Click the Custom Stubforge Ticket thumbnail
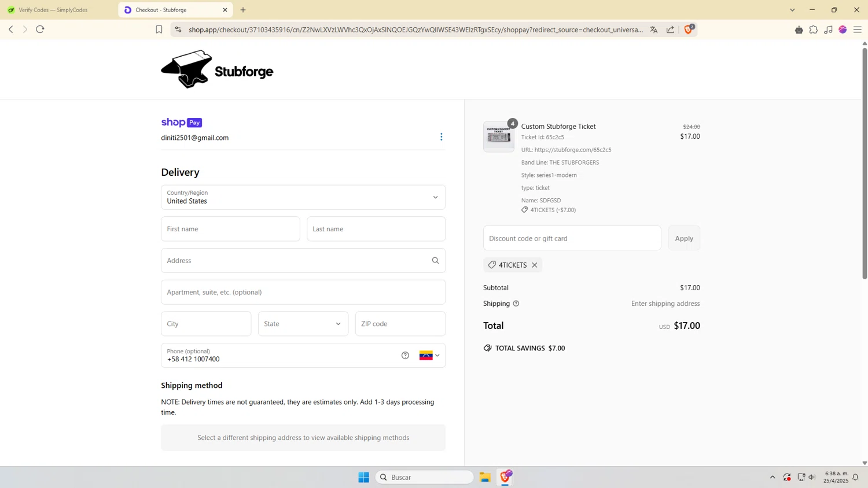 coord(499,136)
